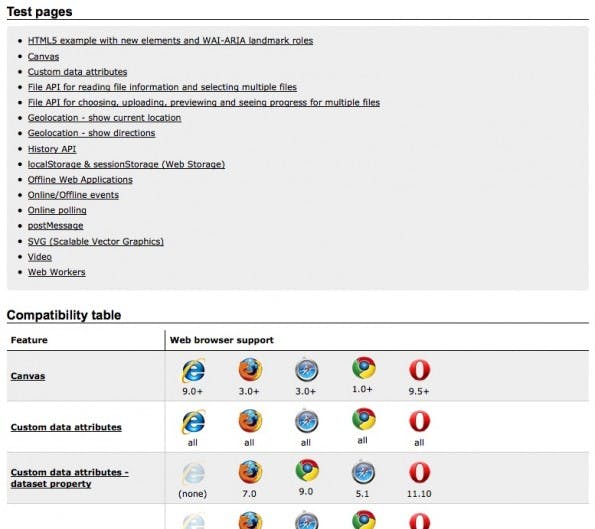Open the History API test page
This screenshot has height=529, width=595.
52,149
